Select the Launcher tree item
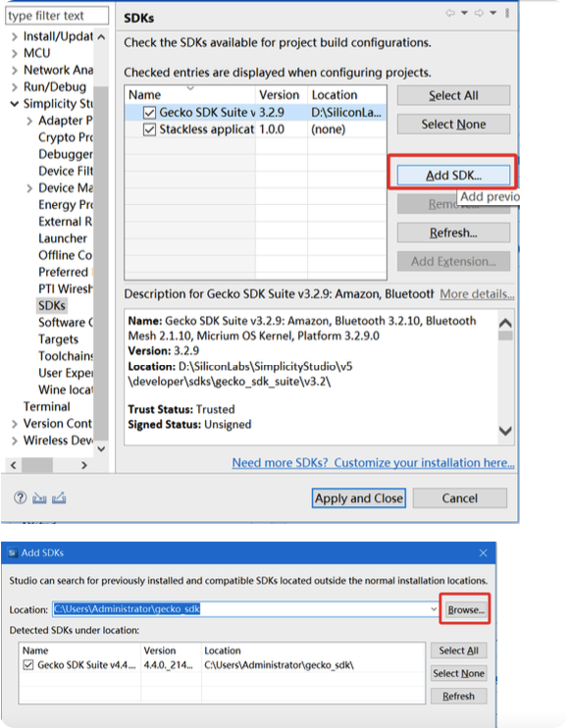568x728 pixels. (63, 238)
